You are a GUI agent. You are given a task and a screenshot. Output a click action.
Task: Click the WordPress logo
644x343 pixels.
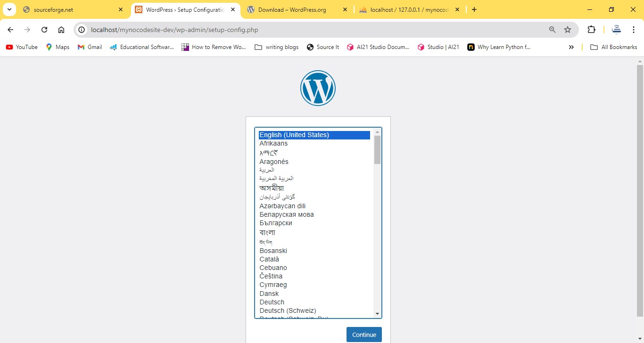coord(318,88)
